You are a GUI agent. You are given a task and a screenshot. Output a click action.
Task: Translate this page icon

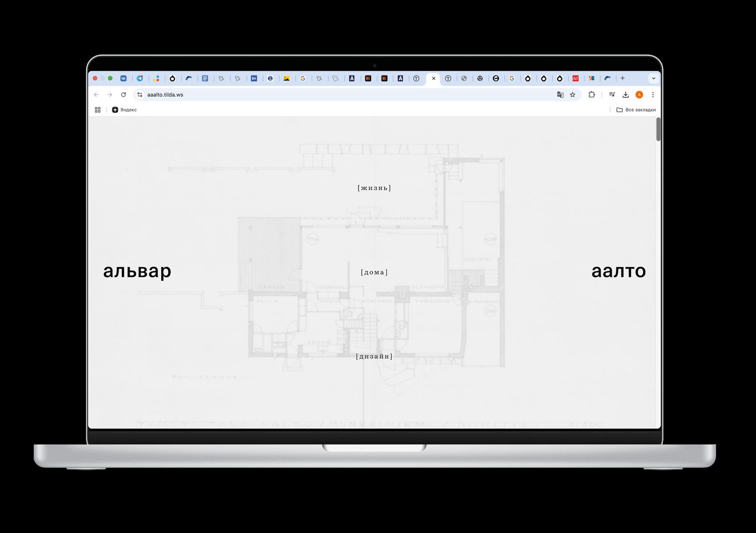560,94
